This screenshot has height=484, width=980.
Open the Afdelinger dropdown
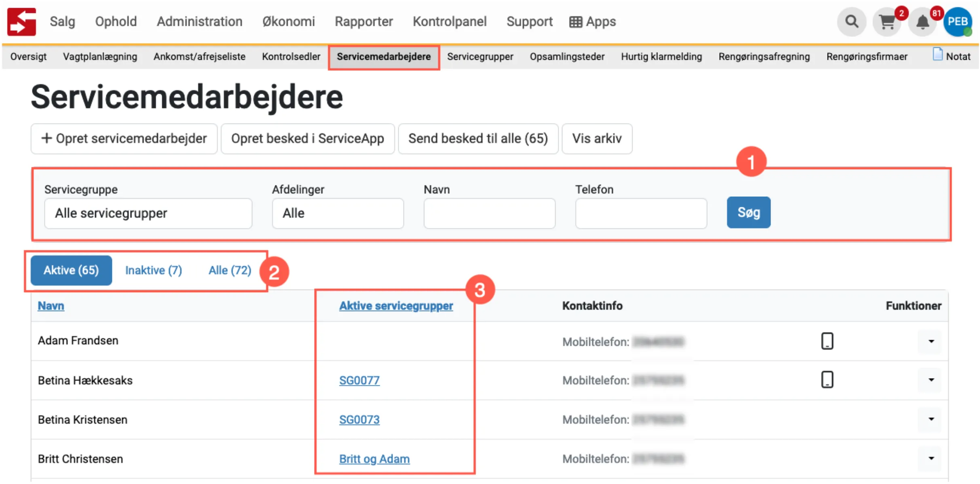338,213
